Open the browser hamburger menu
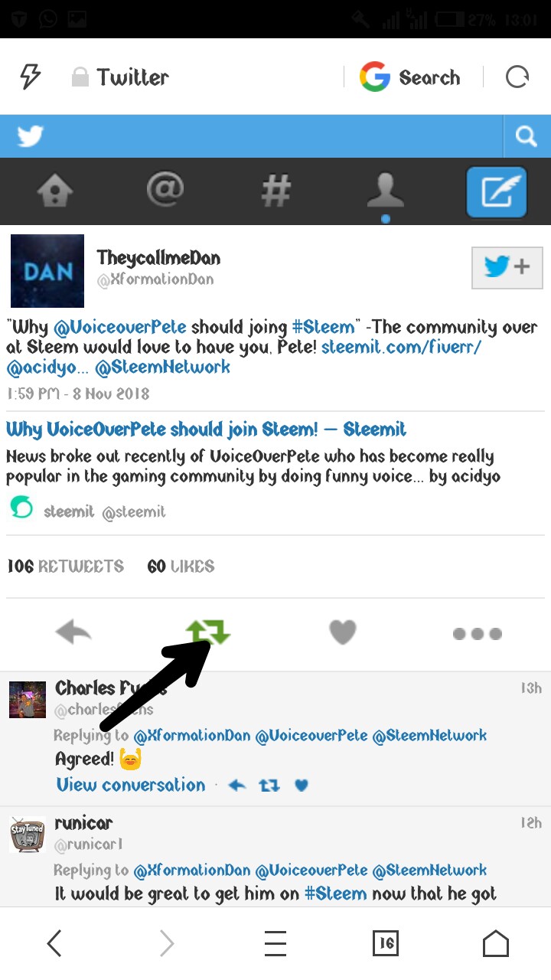The height and width of the screenshot is (980, 551). (275, 943)
